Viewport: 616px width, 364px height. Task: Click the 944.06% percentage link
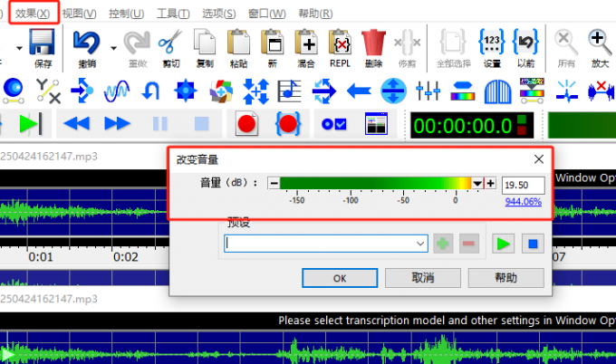(523, 202)
